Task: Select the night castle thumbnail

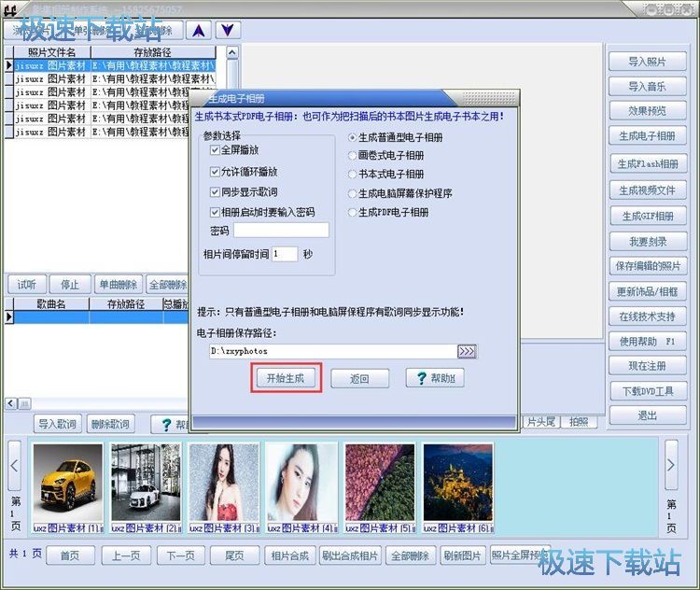Action: [x=457, y=481]
